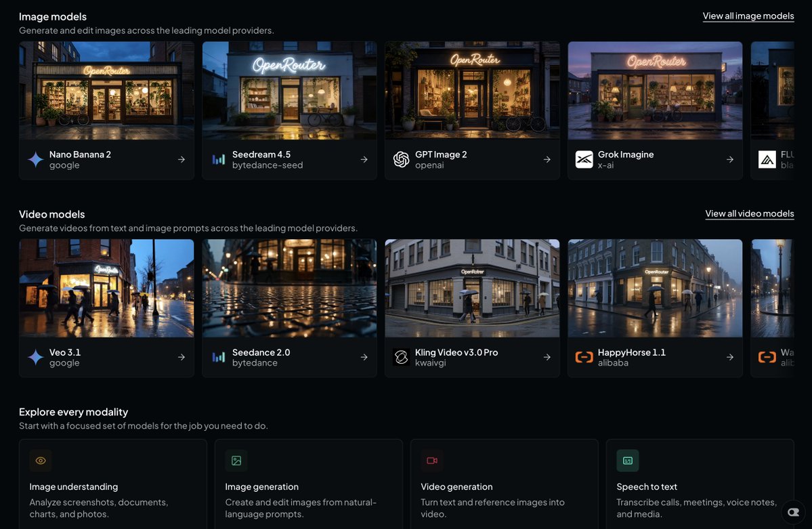The image size is (812, 529).
Task: Open View all image models link
Action: click(x=748, y=16)
